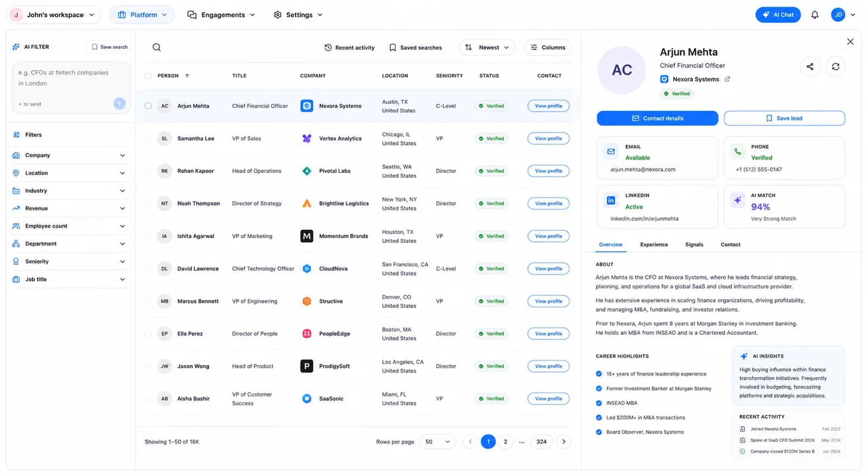Open the Platform menu
Image resolution: width=868 pixels, height=476 pixels.
pos(142,15)
